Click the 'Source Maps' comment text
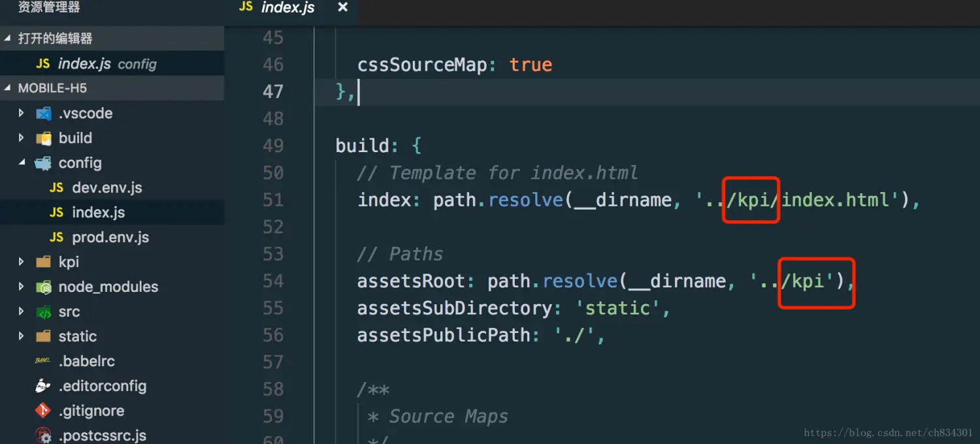This screenshot has width=980, height=444. pos(449,417)
